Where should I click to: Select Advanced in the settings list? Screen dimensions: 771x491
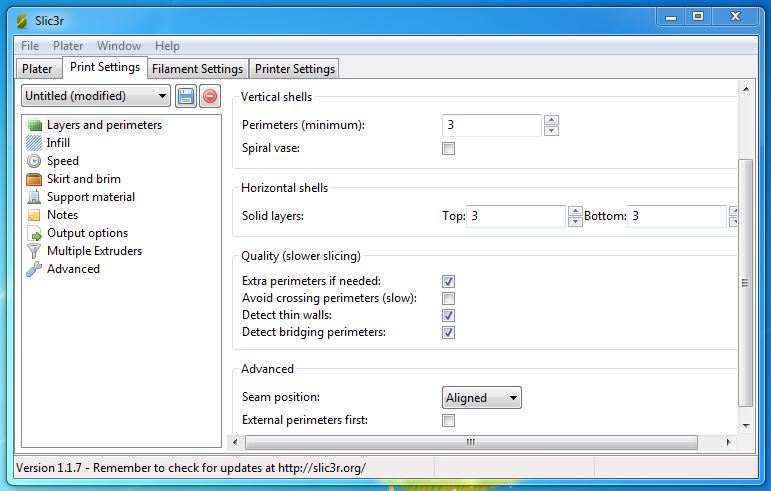coord(73,269)
